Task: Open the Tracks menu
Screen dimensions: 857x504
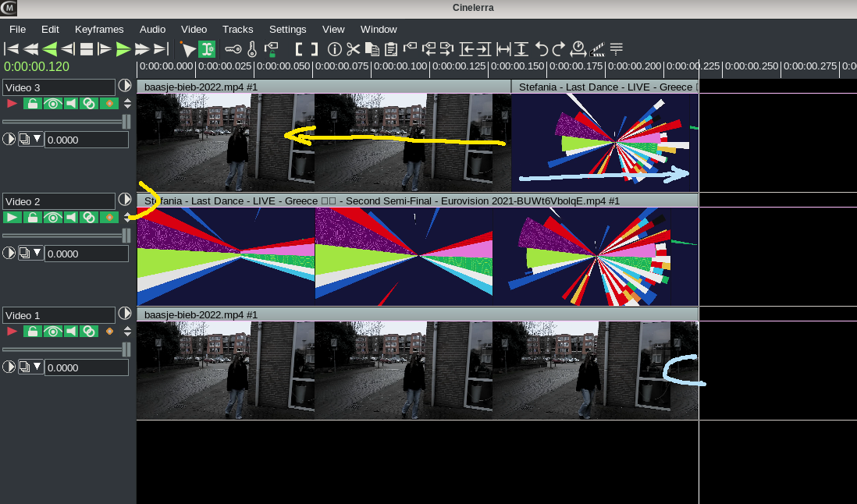Action: [237, 29]
